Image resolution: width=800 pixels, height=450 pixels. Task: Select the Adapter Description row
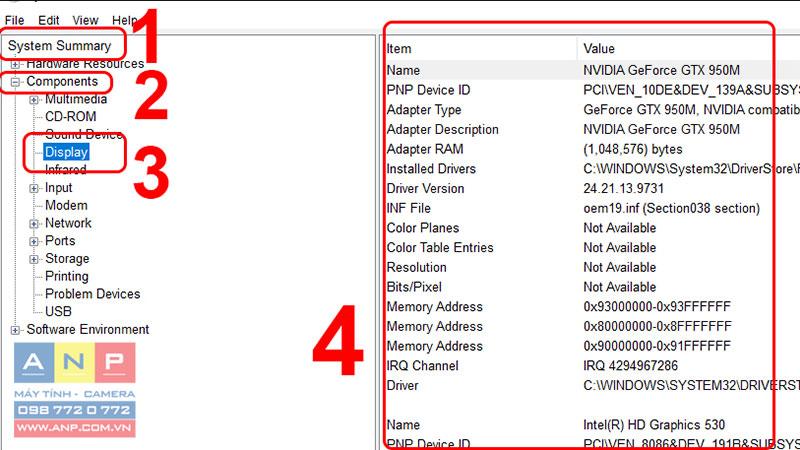[592, 130]
